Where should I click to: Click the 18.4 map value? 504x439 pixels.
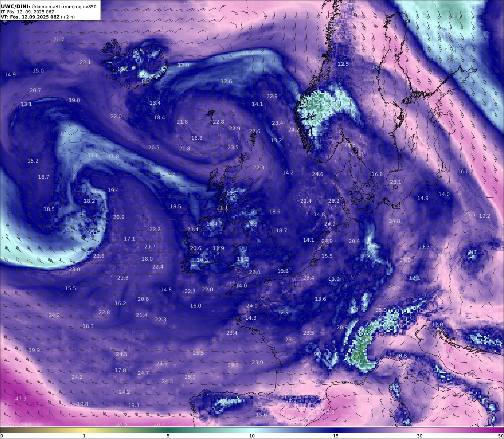coord(159,118)
